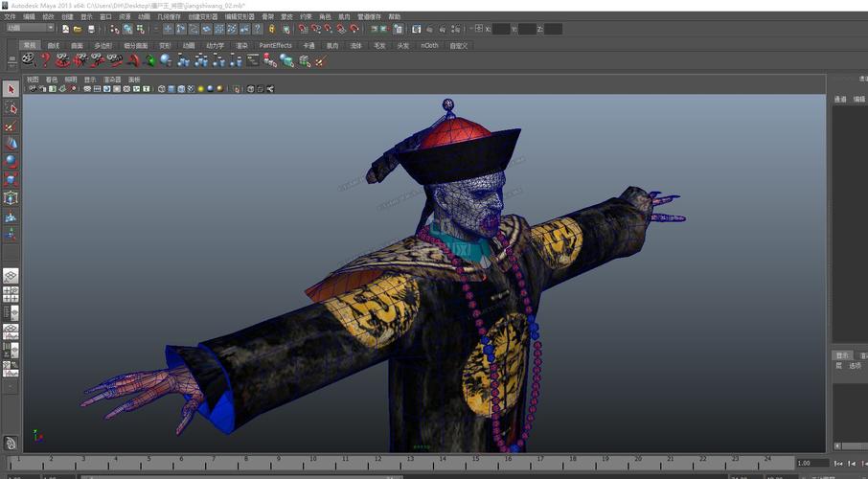Click the blue question mark snap icon
The image size is (868, 479).
[257, 29]
